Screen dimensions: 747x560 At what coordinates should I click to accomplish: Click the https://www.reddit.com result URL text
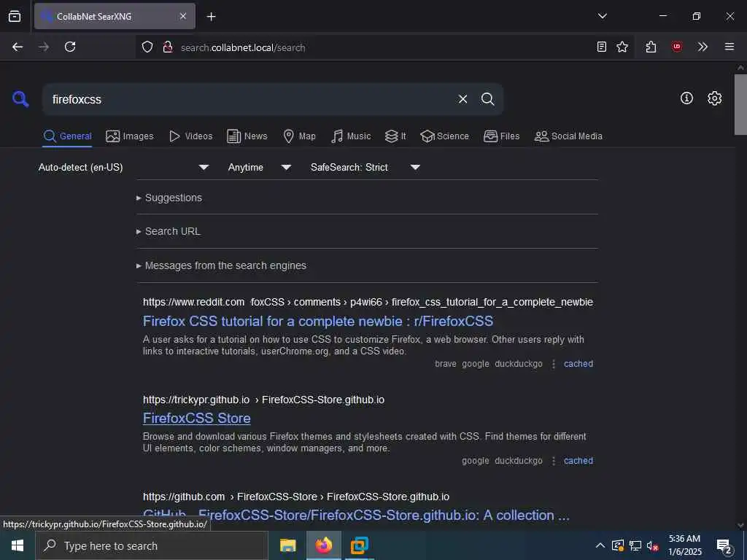coord(193,302)
